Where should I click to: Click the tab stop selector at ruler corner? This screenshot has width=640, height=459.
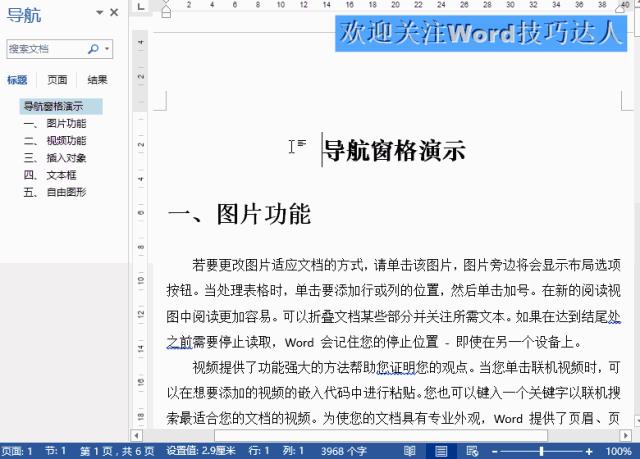[x=141, y=6]
